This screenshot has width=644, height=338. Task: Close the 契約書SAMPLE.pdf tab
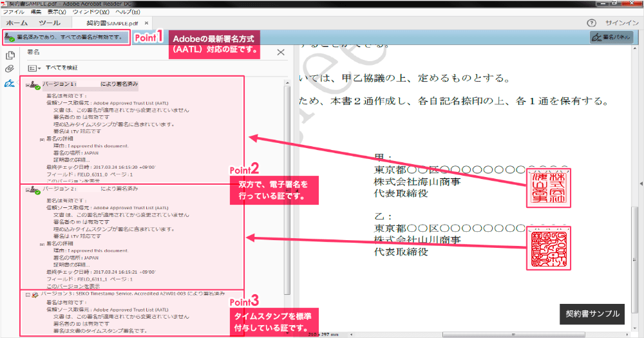coord(146,23)
